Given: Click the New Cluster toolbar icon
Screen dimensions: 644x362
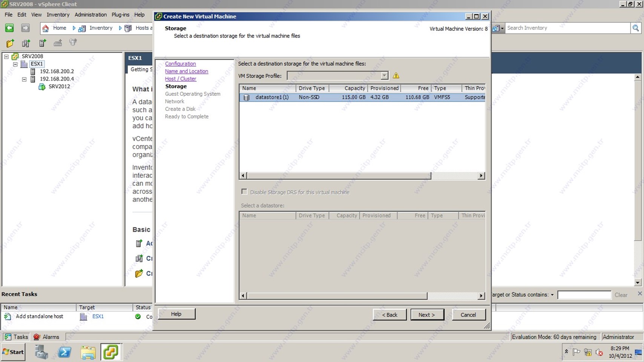Looking at the screenshot, I should point(26,43).
